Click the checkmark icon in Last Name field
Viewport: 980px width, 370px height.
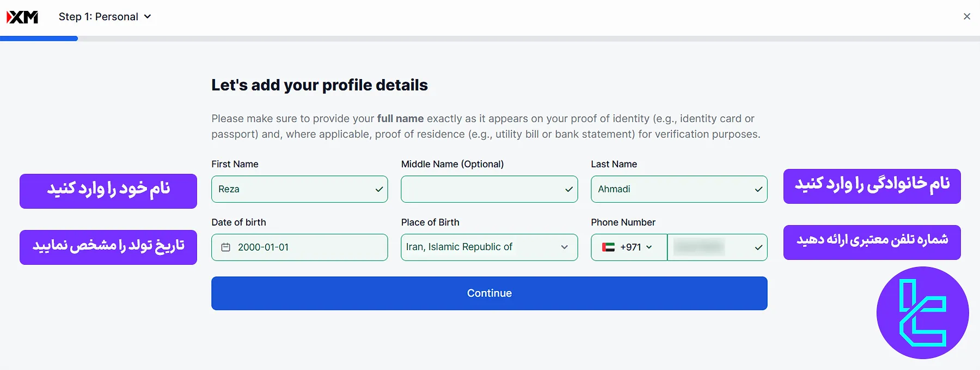coord(758,190)
